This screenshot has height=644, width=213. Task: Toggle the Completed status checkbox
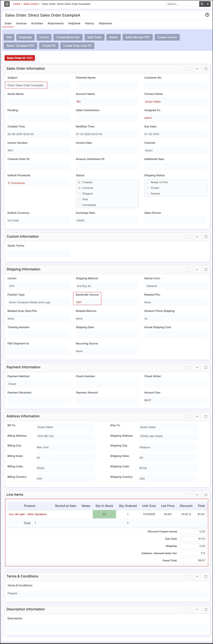(x=79, y=205)
